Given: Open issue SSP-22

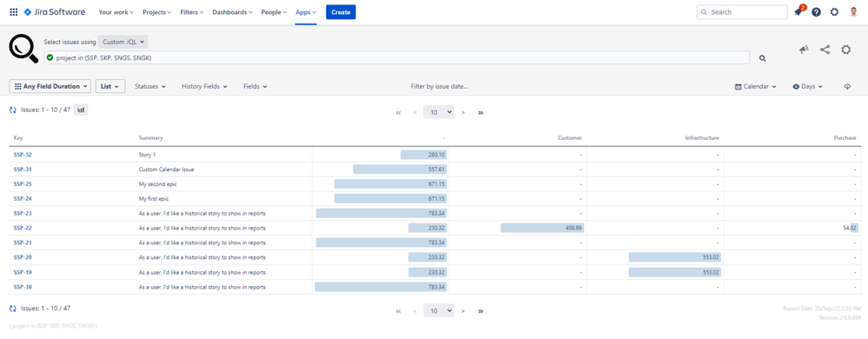Looking at the screenshot, I should pos(23,228).
